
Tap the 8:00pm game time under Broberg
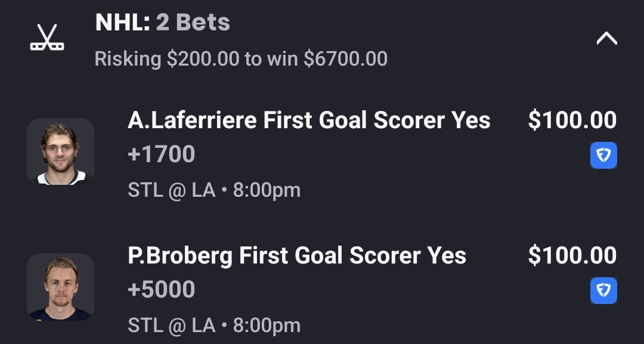coord(267,326)
